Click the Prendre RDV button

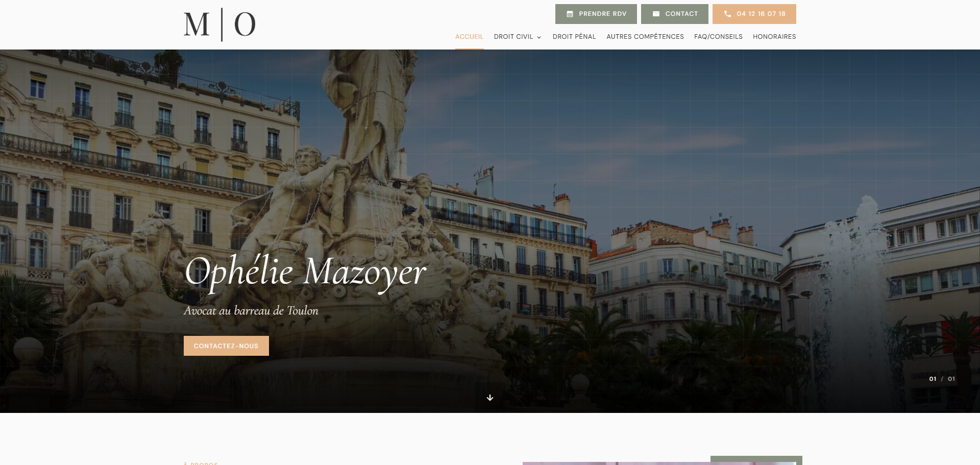point(596,14)
